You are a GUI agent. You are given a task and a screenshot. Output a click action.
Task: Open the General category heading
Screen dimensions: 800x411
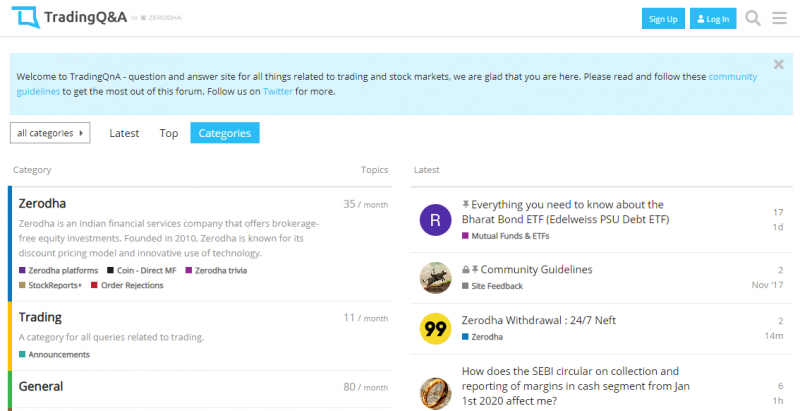[x=41, y=387]
